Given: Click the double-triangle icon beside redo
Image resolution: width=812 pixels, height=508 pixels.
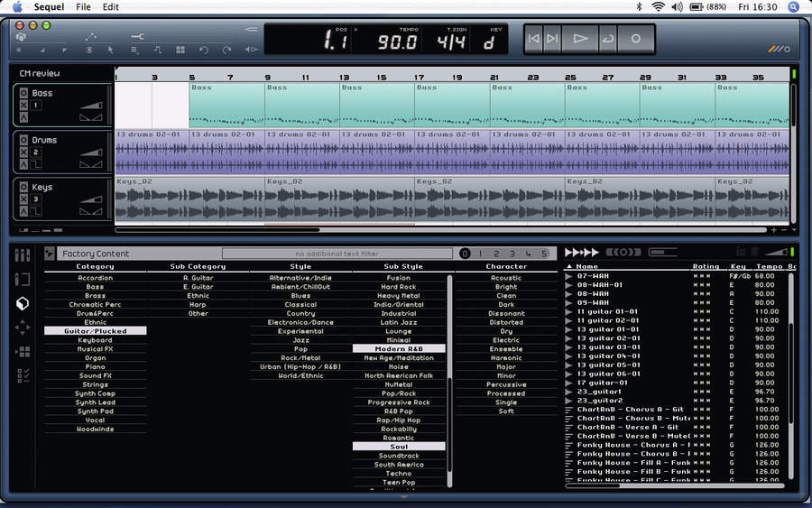Looking at the screenshot, I should (251, 50).
